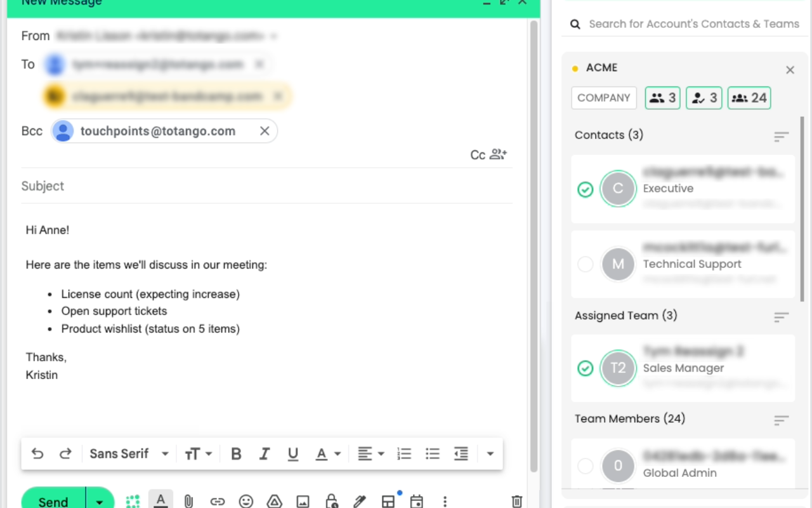Insert a numbered list

(404, 453)
